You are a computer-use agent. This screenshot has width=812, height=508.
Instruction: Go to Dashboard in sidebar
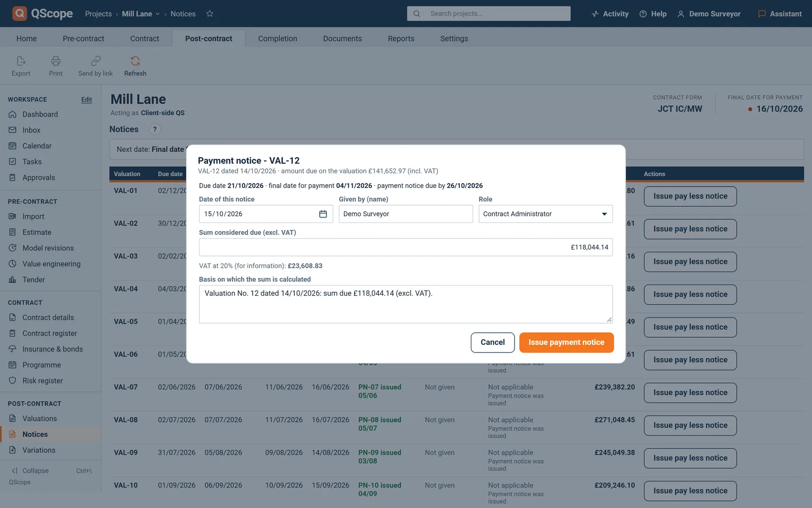pos(40,114)
